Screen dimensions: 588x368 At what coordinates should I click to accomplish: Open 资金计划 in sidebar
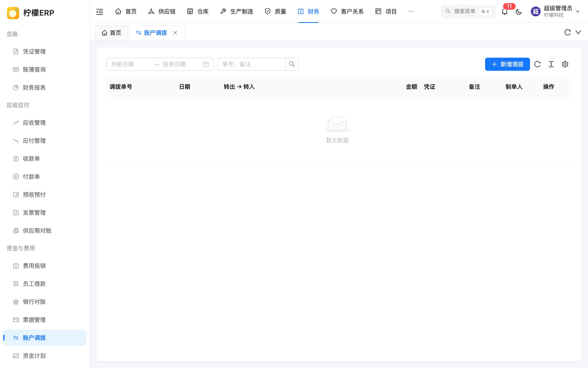tap(45, 356)
